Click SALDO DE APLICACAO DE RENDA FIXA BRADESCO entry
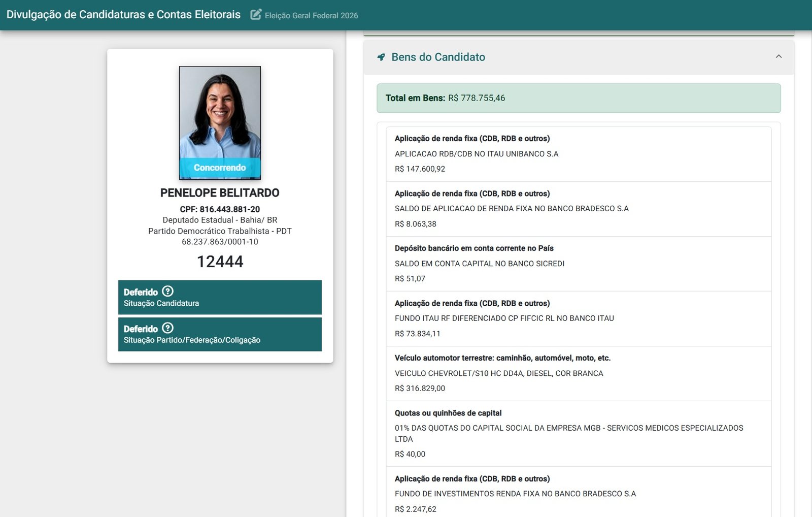Image resolution: width=812 pixels, height=517 pixels. coord(512,209)
